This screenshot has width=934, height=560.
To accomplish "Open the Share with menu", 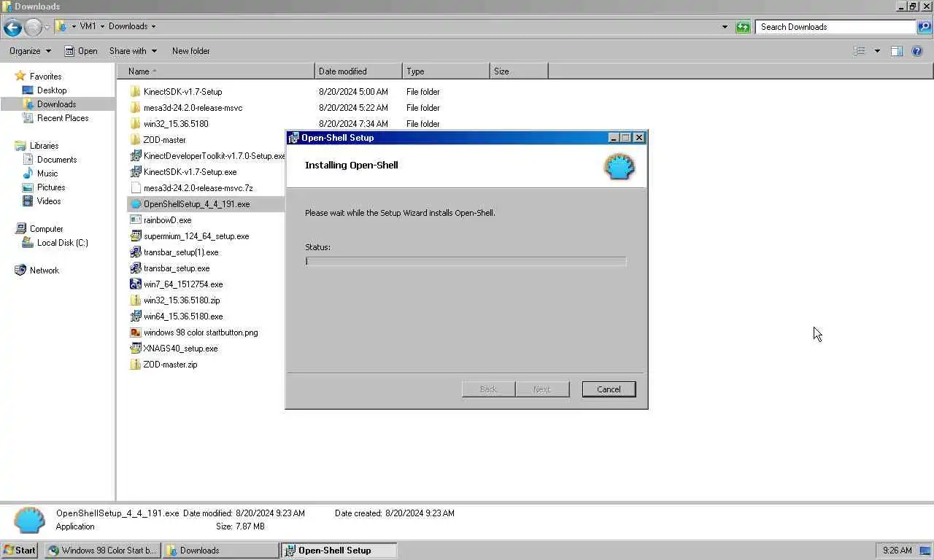I will pyautogui.click(x=133, y=51).
